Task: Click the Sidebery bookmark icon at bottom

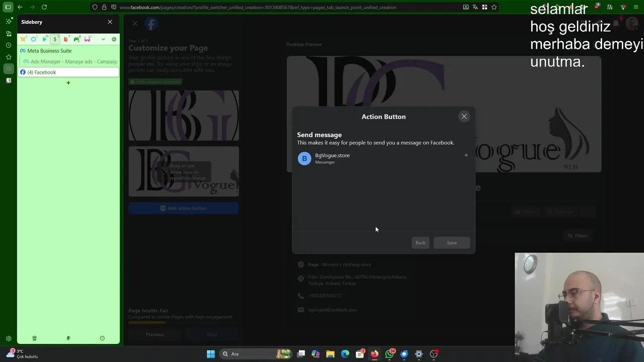Action: 68,338
